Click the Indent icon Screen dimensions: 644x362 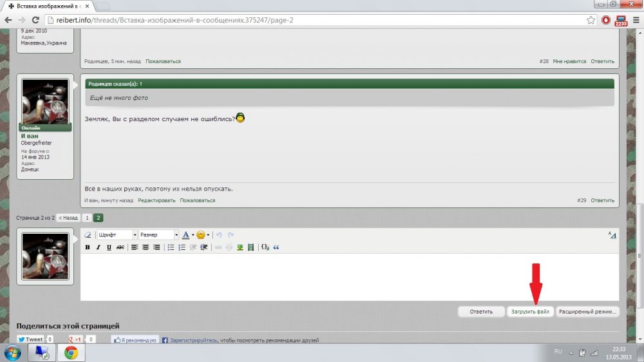click(x=204, y=247)
